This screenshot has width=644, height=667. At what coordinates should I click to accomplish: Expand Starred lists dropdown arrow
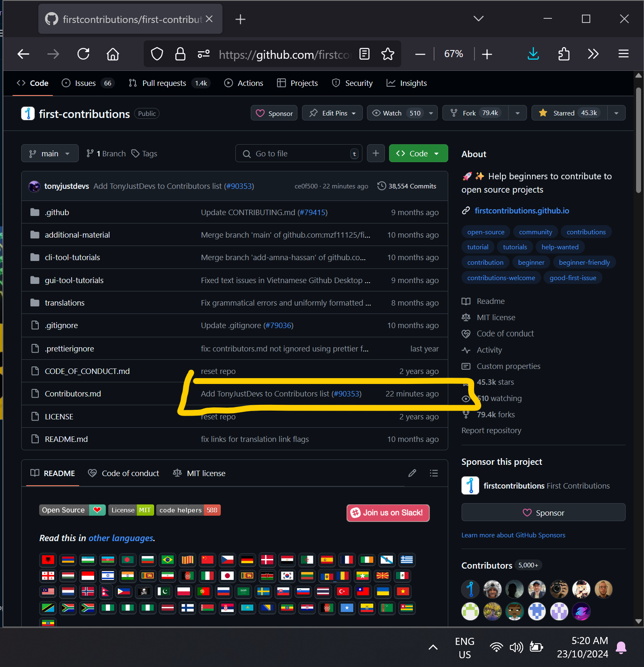click(x=616, y=113)
